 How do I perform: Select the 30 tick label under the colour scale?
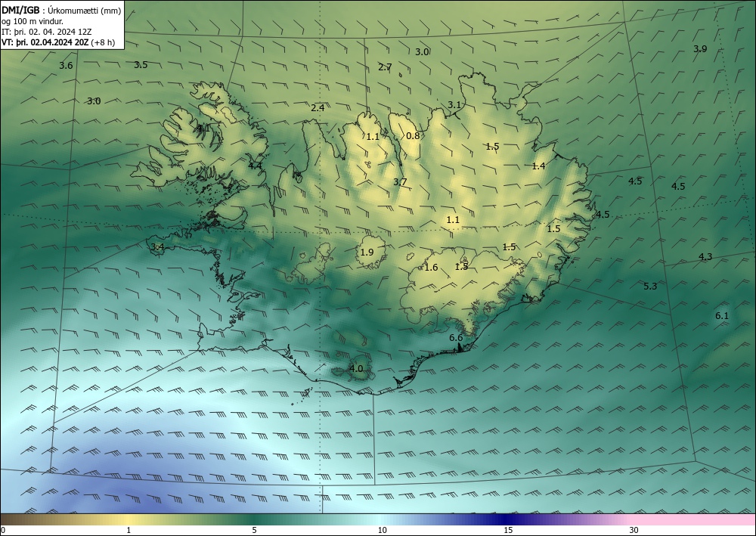pos(634,530)
